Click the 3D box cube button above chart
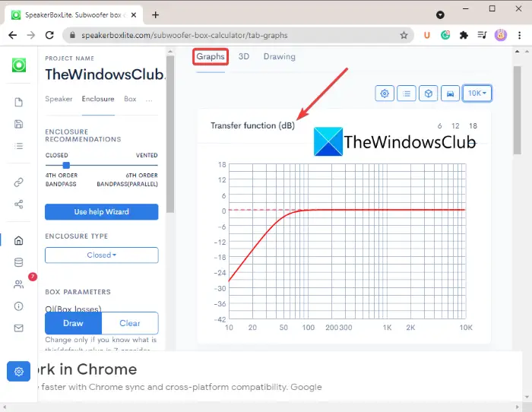This screenshot has height=412, width=532. 428,93
